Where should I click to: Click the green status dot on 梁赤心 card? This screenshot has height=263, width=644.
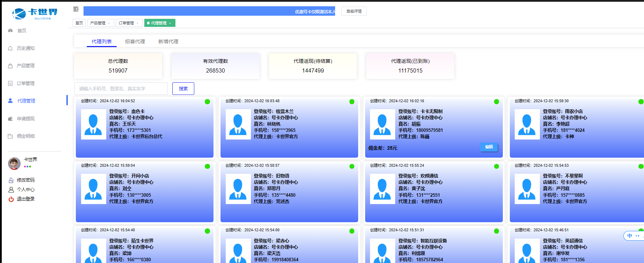tap(352, 231)
